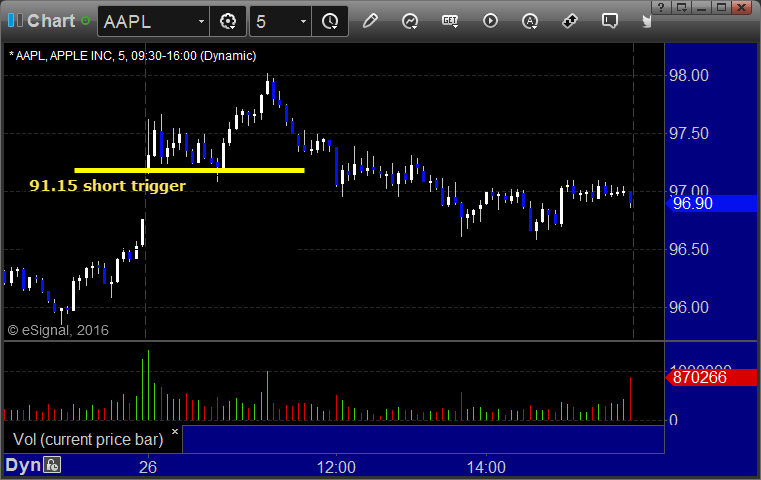Click the blue window bars icon beside Chart
The width and height of the screenshot is (761, 480).
point(15,20)
